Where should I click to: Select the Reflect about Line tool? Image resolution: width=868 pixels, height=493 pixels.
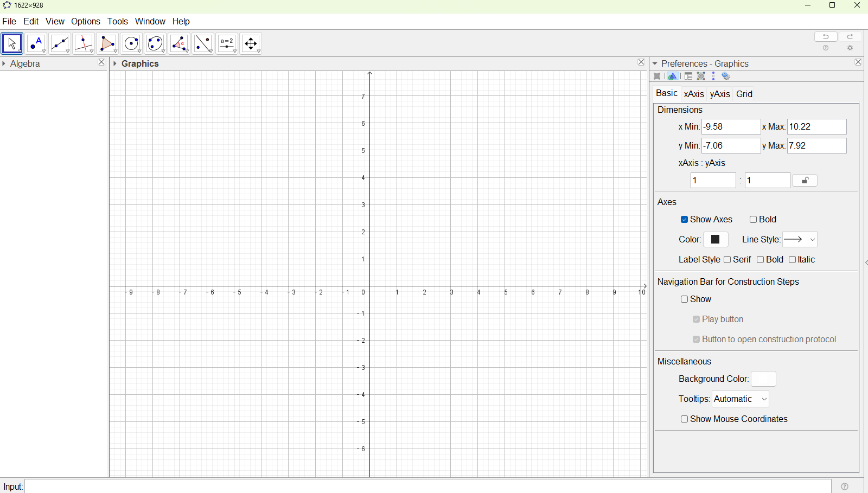pos(203,43)
